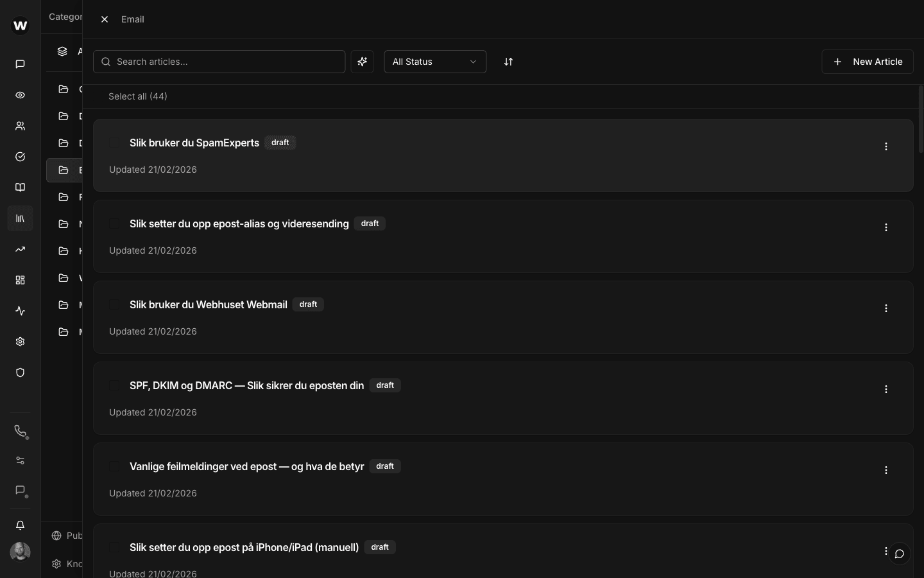Viewport: 924px width, 578px height.
Task: Open the chat conversations sidebar icon
Action: coord(20,64)
